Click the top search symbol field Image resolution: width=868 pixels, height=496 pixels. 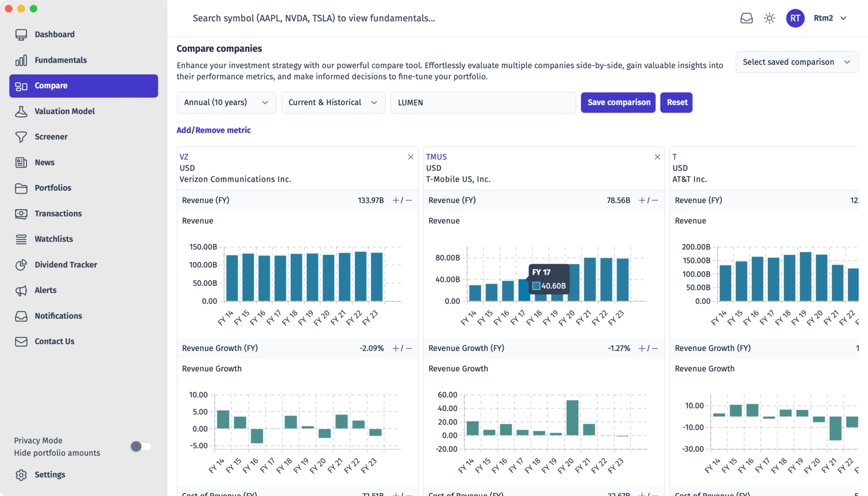(x=314, y=18)
